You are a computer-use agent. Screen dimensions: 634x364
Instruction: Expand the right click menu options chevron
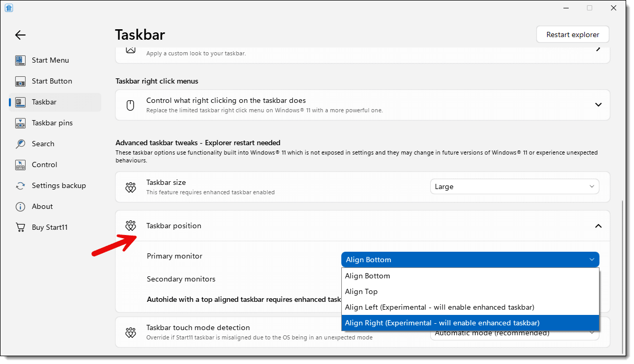[598, 104]
